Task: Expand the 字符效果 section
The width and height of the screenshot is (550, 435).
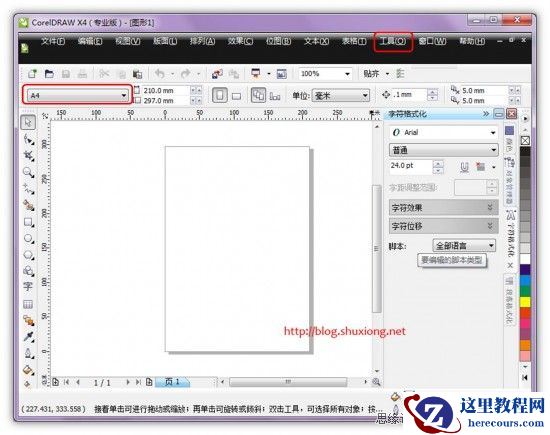Action: tap(444, 208)
